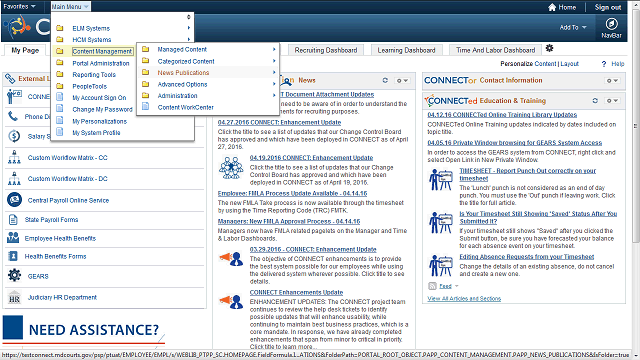Screen dimensions: 640x360
Task: Collapse the Main Menu dropdown
Action: 70,7
